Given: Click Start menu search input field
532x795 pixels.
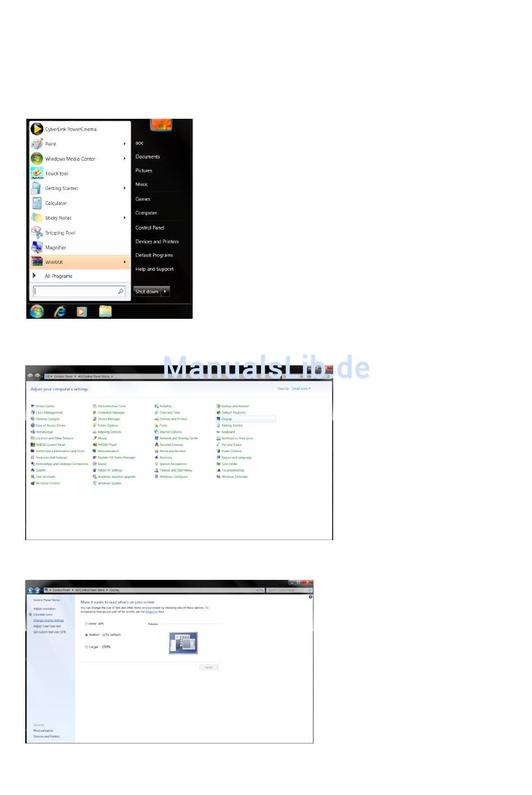Looking at the screenshot, I should tap(79, 291).
